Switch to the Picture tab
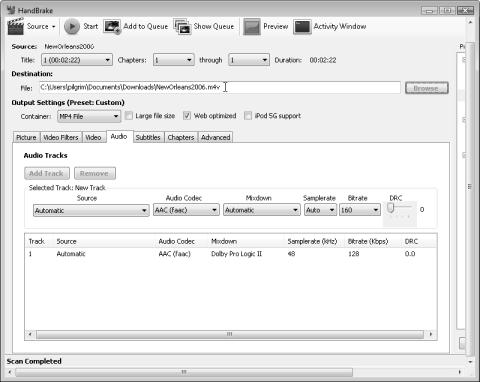Viewport: 480px width, 382px height. tap(26, 137)
